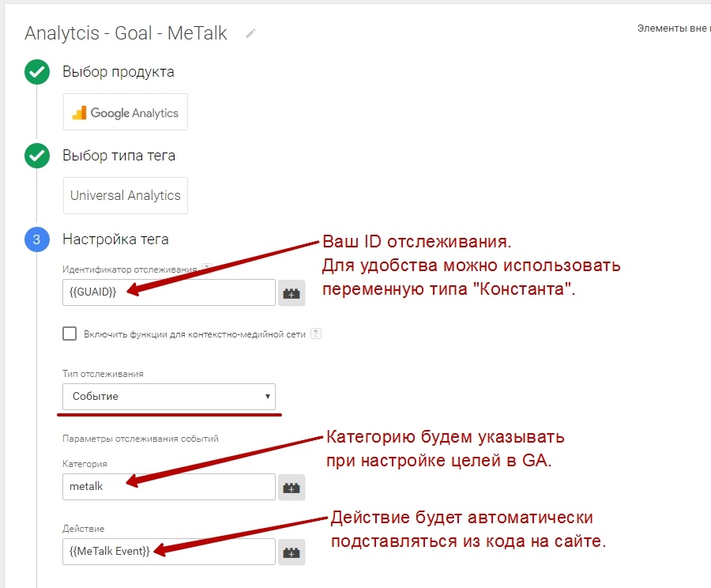The height and width of the screenshot is (588, 711).
Task: Click the Категория field containing metalk
Action: tap(169, 487)
